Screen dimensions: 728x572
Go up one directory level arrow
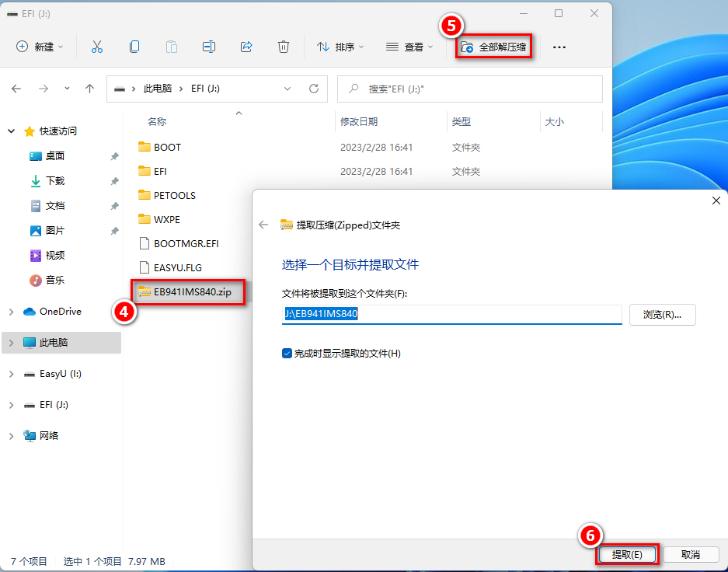coord(90,89)
